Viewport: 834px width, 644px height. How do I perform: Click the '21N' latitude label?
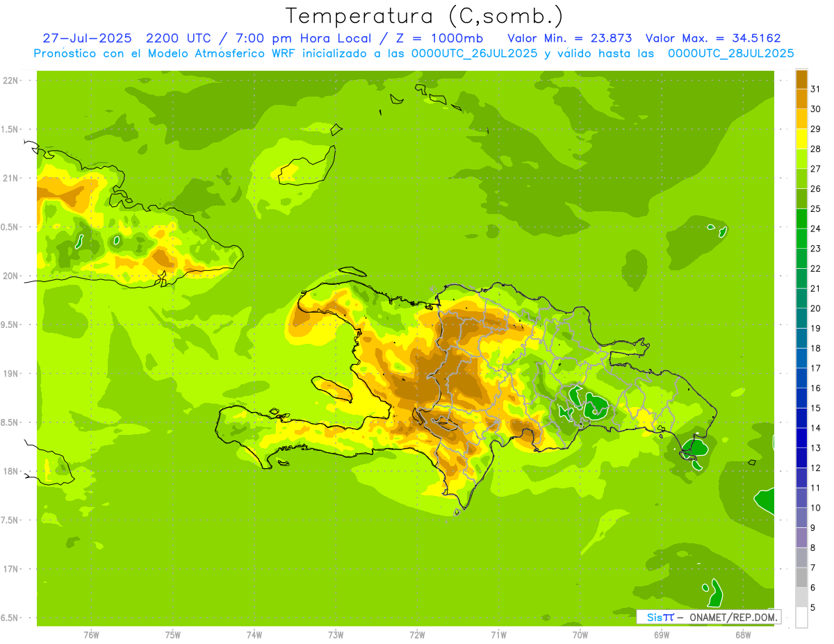[x=12, y=178]
